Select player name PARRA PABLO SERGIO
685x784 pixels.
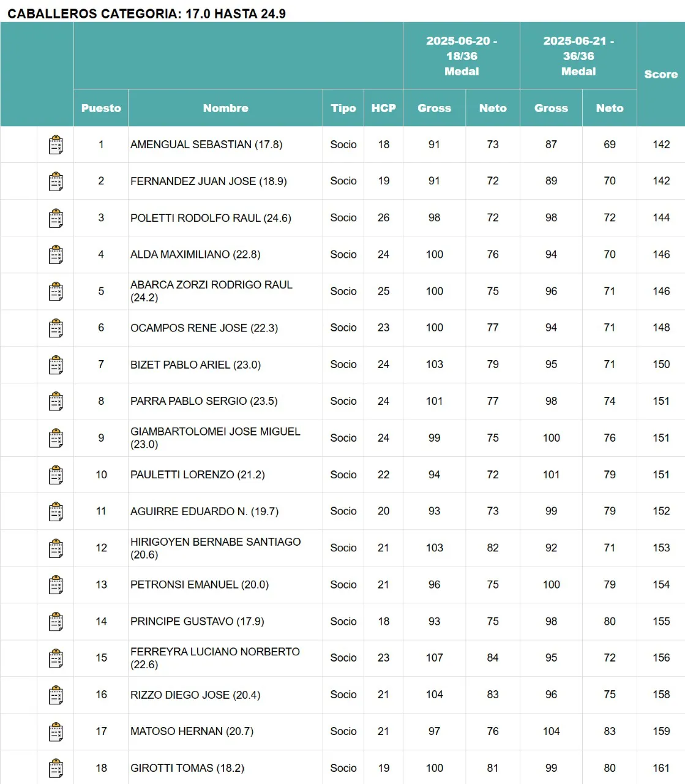[204, 401]
